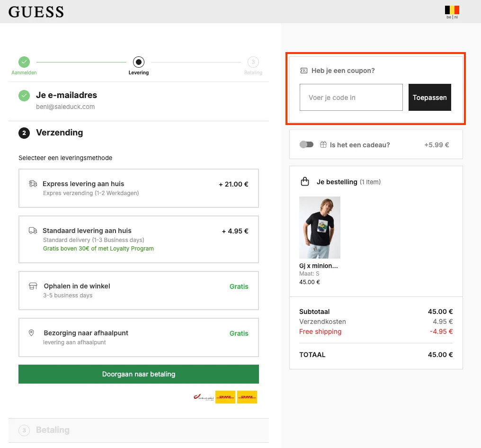Go back to the Aanmelden step
Image resolution: width=481 pixels, height=448 pixels.
(x=24, y=66)
